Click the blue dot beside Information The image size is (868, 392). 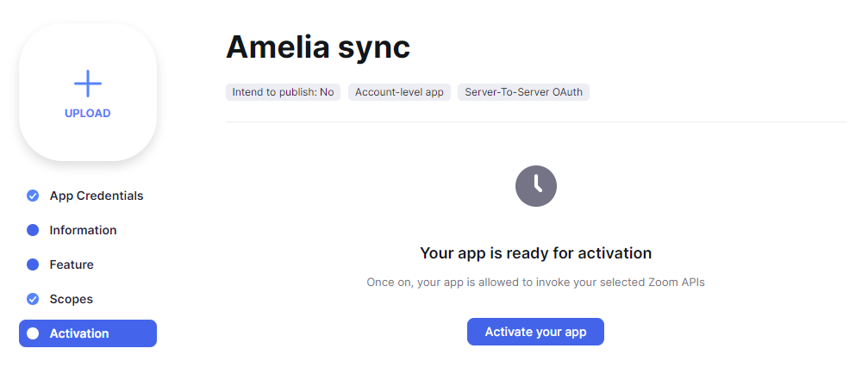[33, 230]
